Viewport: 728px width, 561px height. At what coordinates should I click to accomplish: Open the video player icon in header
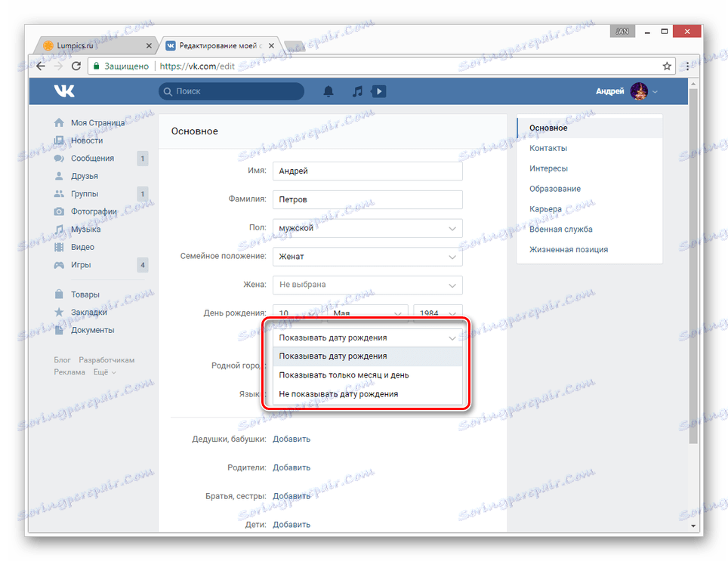(379, 91)
